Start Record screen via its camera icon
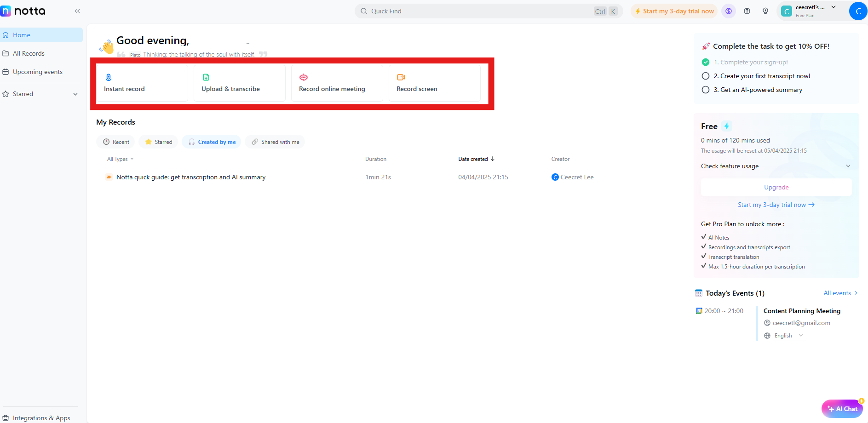868x423 pixels. point(401,77)
